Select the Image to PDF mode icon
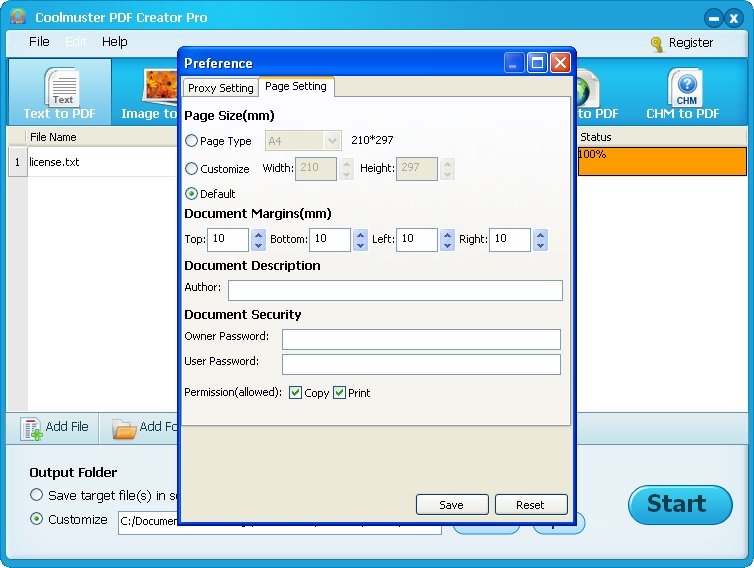754x568 pixels. 162,87
